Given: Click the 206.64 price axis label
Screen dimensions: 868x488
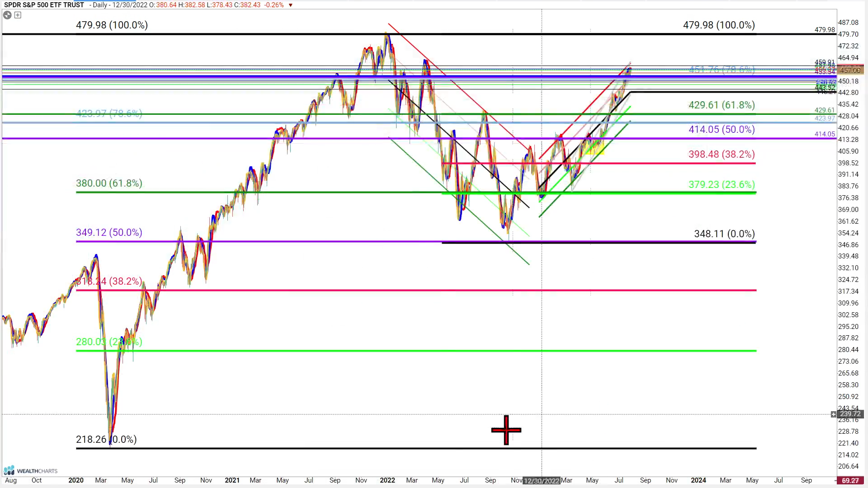Looking at the screenshot, I should (x=848, y=466).
